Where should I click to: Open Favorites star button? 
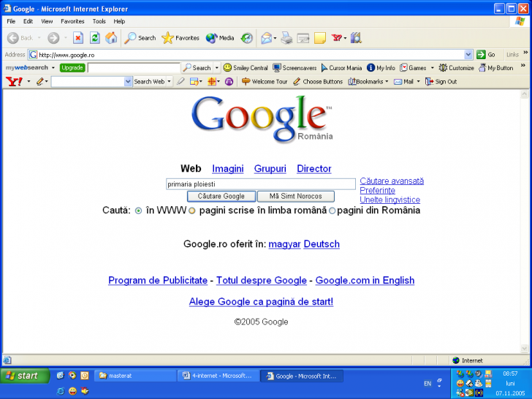(x=180, y=38)
